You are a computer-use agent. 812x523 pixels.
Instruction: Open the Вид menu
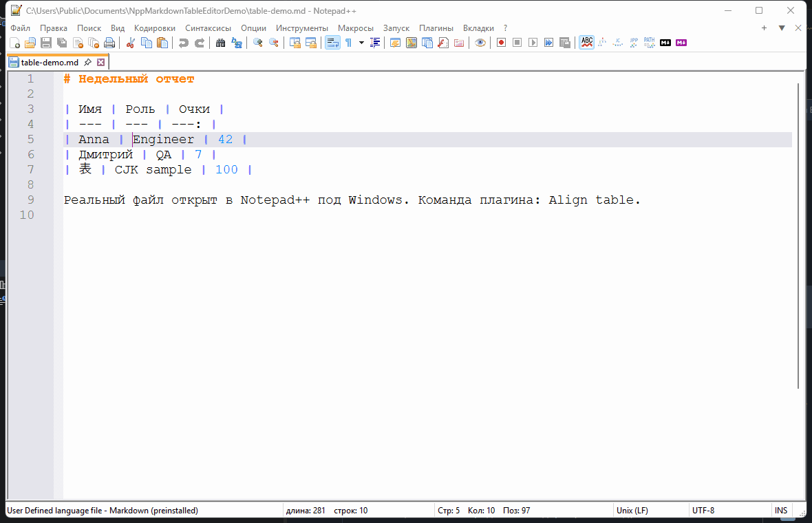[118, 28]
